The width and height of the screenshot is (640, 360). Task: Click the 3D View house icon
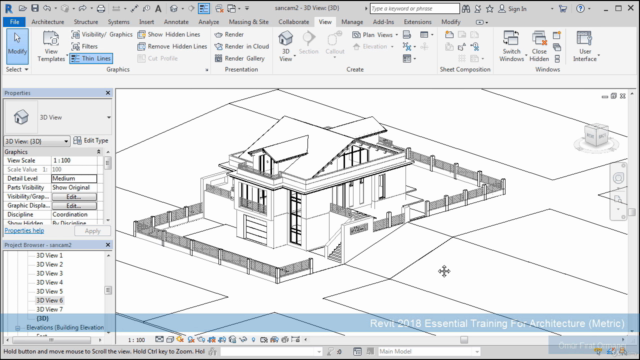point(285,38)
